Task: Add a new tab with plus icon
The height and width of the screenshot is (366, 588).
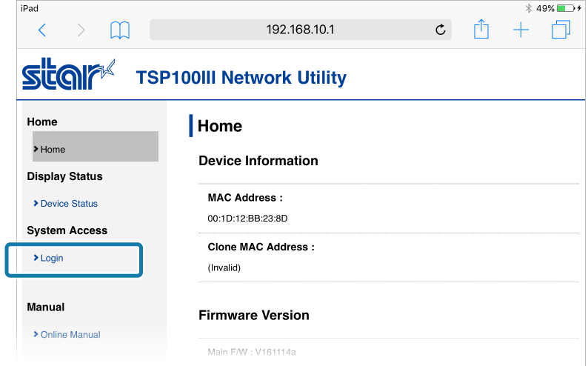Action: pos(521,30)
